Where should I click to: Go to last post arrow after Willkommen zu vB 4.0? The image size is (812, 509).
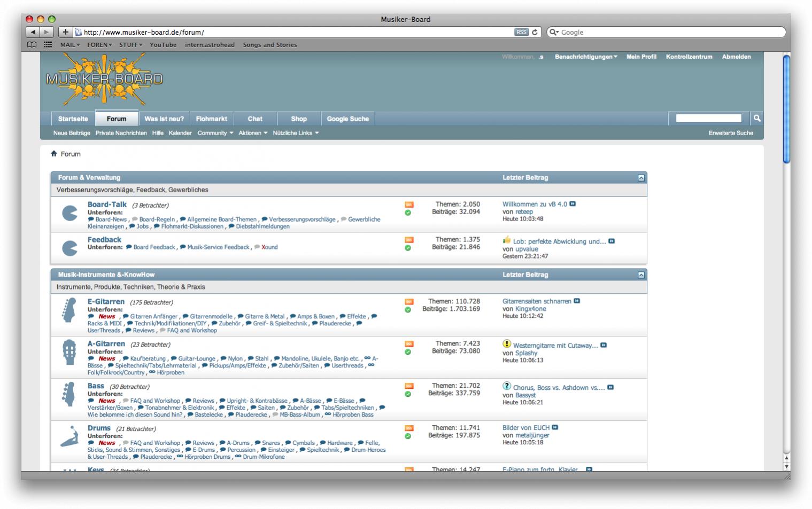point(573,204)
